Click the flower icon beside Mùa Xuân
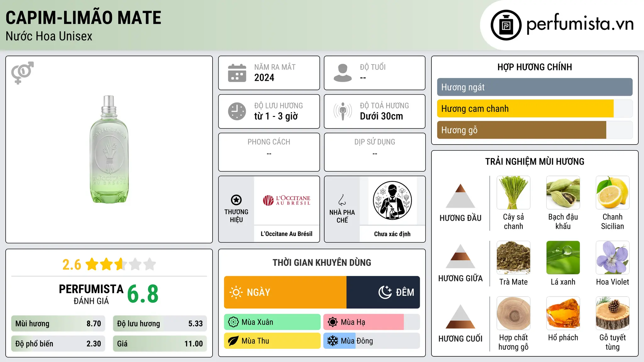Screen dimensions: 644x362 click(233, 322)
